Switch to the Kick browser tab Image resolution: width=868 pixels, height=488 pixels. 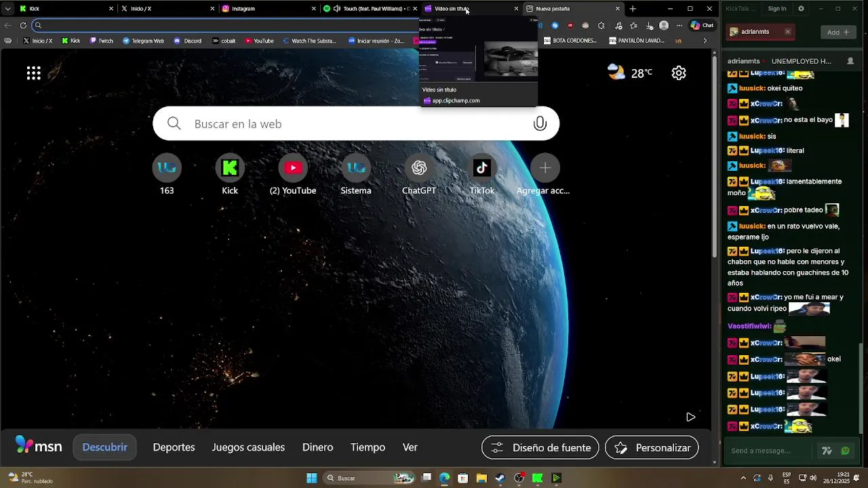[x=65, y=9]
